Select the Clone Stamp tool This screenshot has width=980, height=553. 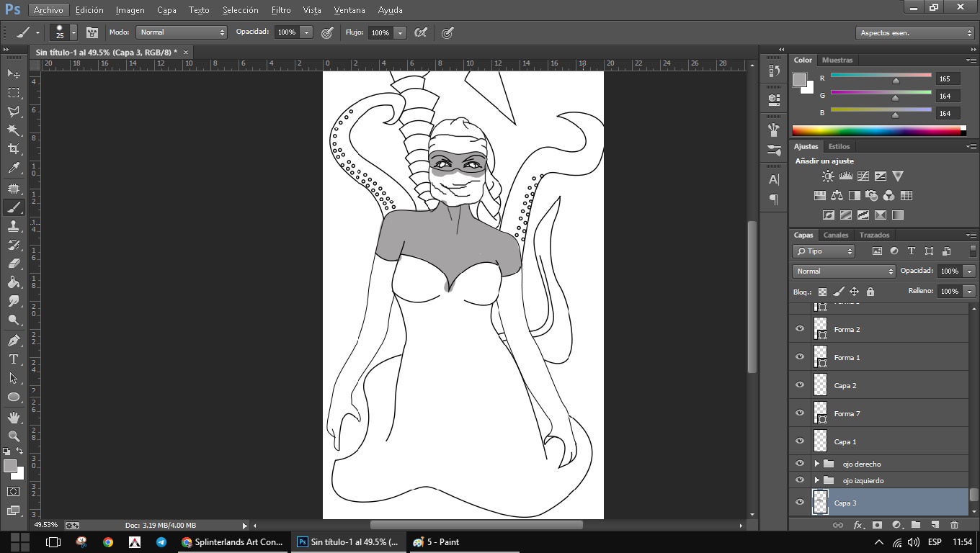tap(14, 226)
